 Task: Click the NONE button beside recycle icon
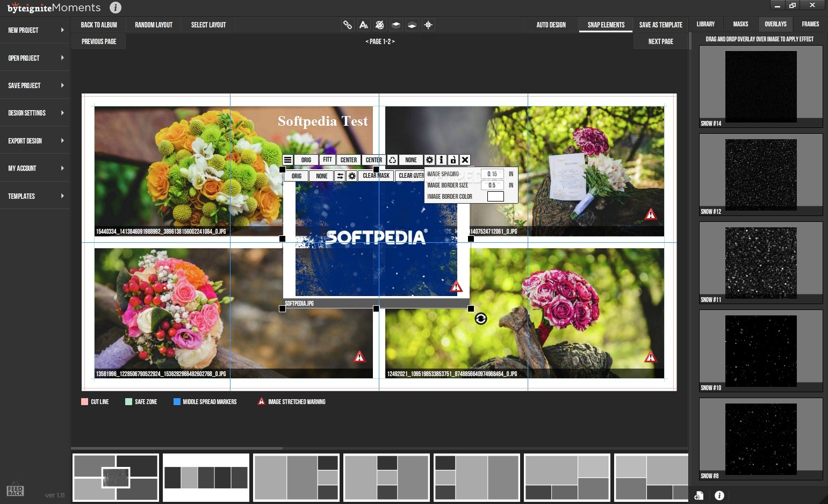411,160
